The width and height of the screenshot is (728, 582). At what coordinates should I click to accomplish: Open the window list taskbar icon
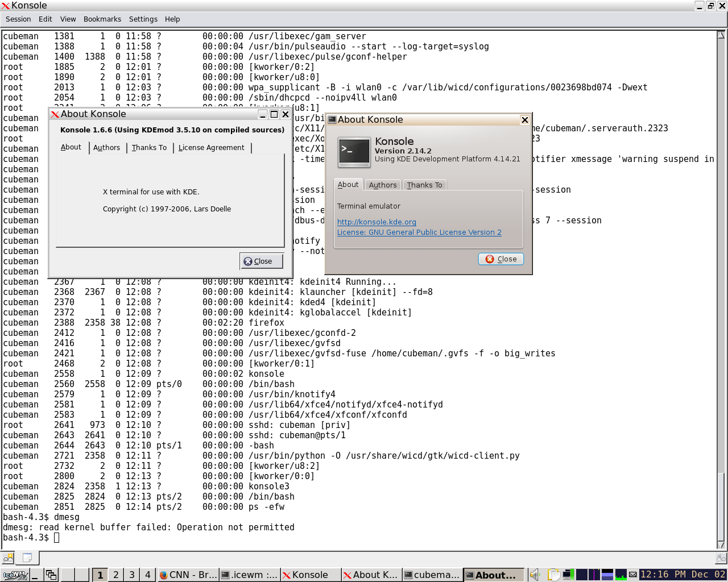tap(51, 575)
